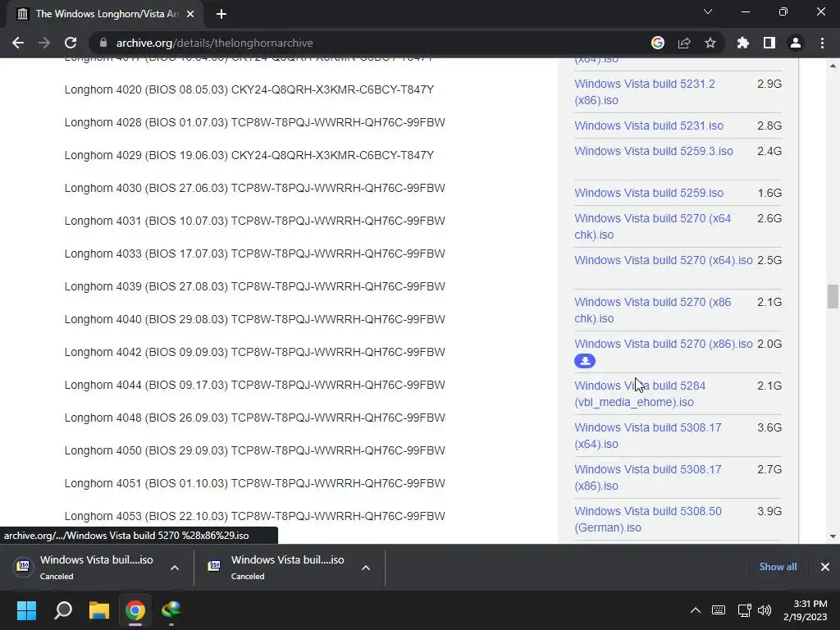Close the downloads bar
Screen dimensions: 840x630
click(x=825, y=567)
